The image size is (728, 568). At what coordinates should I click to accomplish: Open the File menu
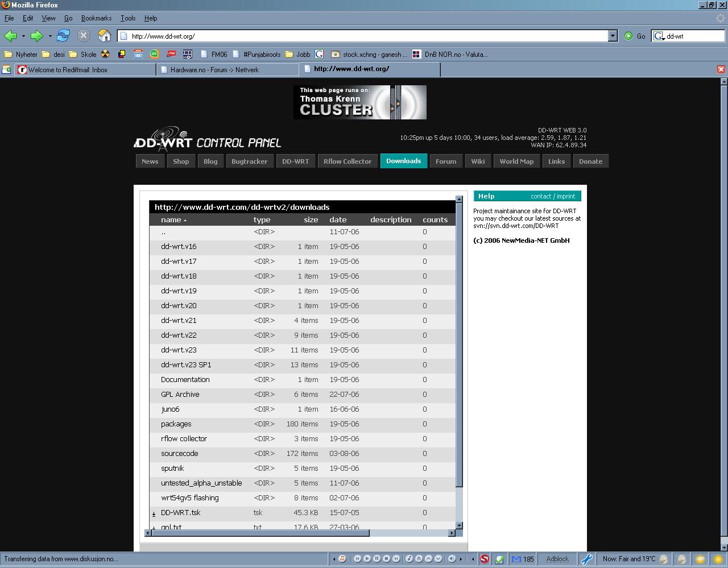(x=9, y=18)
